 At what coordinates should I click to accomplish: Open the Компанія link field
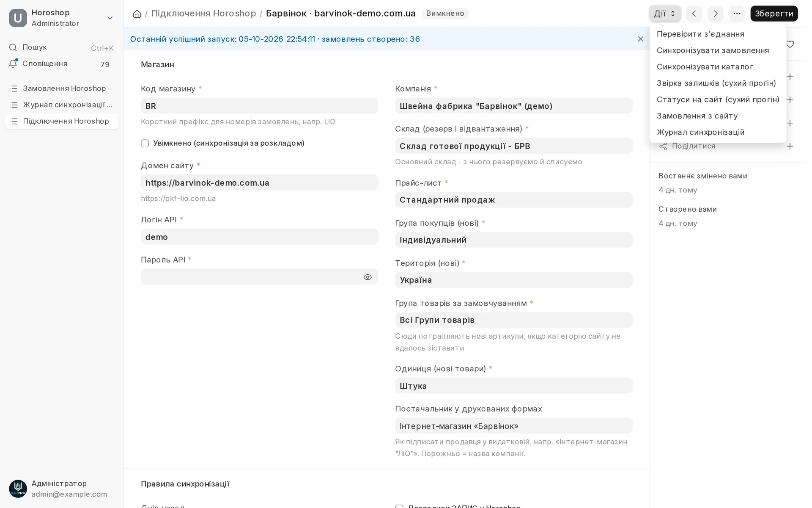point(514,106)
